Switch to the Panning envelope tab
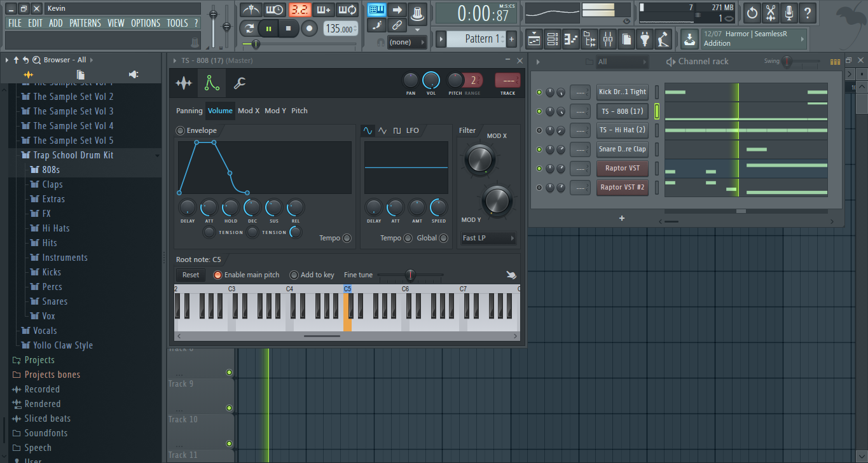This screenshot has width=868, height=463. coord(189,111)
